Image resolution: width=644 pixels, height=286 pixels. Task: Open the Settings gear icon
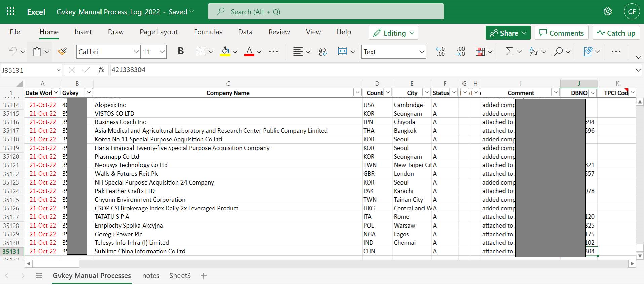point(607,12)
